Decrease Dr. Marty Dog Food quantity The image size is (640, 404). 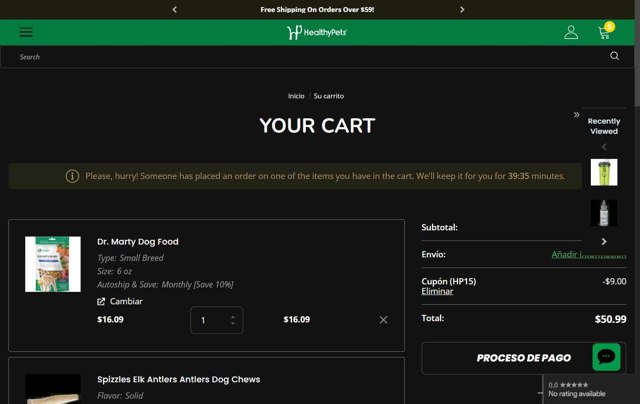233,323
